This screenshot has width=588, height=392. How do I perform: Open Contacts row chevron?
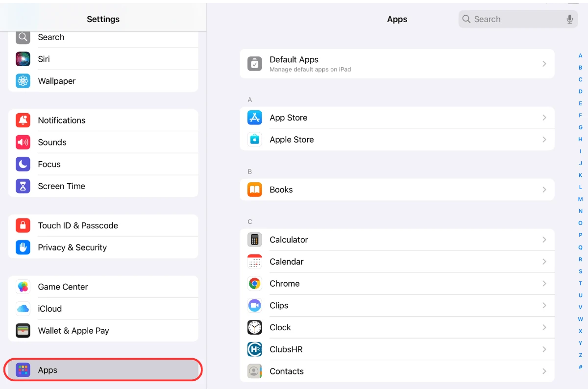pyautogui.click(x=544, y=371)
